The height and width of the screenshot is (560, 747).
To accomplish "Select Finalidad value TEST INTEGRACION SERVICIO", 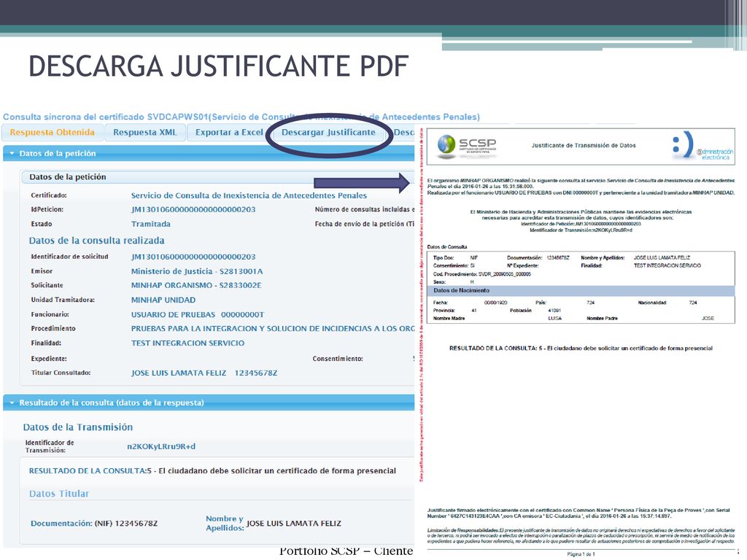I will [x=187, y=343].
